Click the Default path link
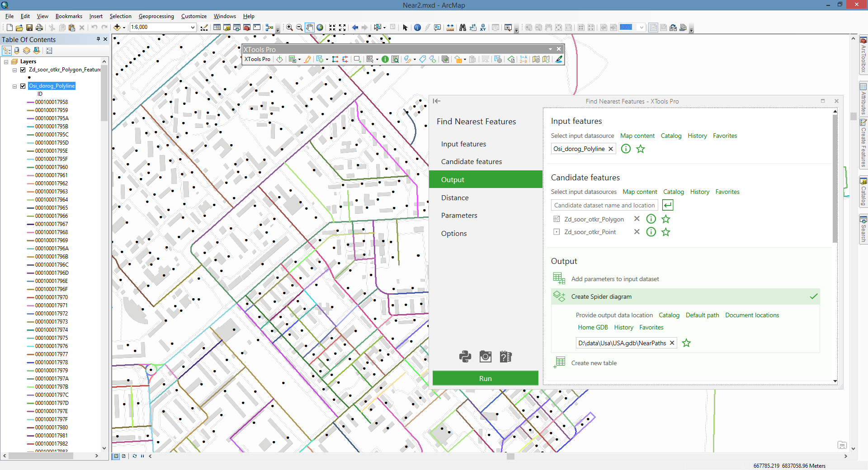The height and width of the screenshot is (470, 868). point(702,315)
